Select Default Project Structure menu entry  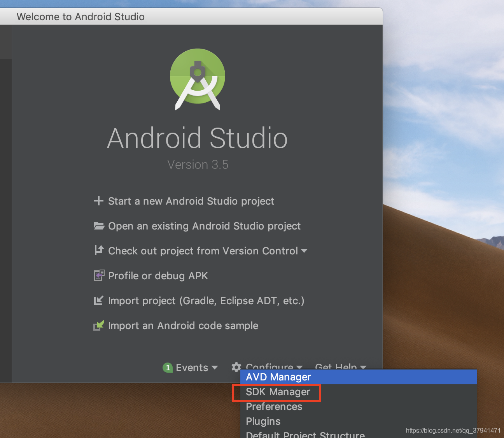tap(304, 434)
